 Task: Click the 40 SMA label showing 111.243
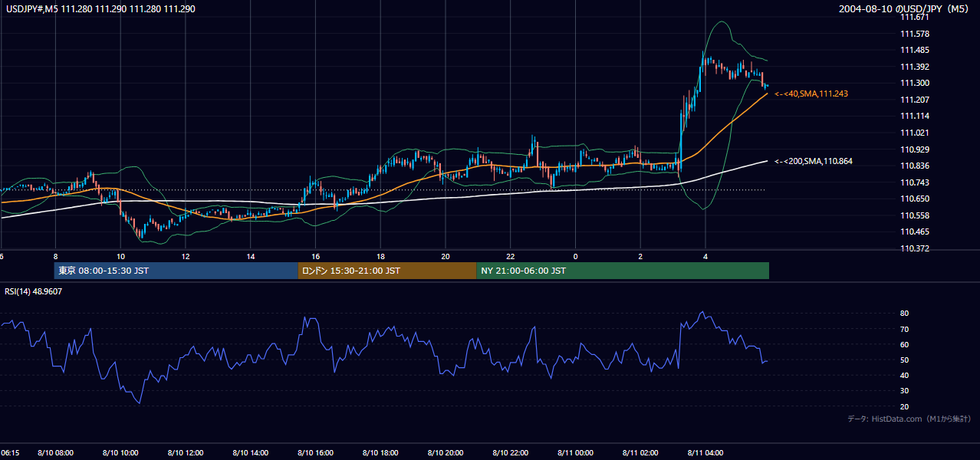pos(811,94)
